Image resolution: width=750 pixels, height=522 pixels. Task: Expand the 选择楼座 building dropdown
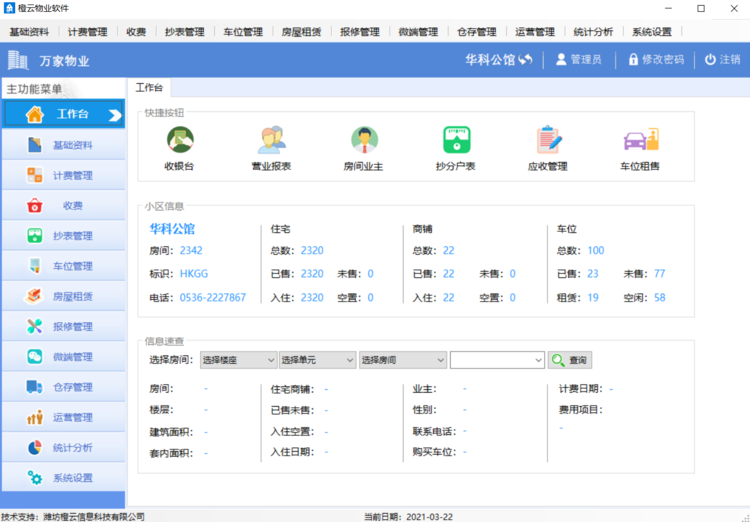(x=238, y=360)
